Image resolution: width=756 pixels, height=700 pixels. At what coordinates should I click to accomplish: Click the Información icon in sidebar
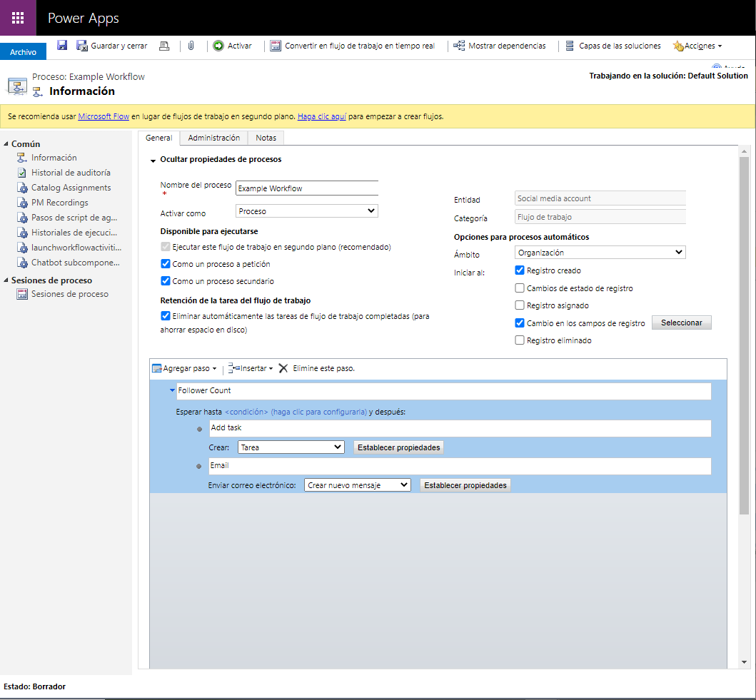(x=21, y=158)
